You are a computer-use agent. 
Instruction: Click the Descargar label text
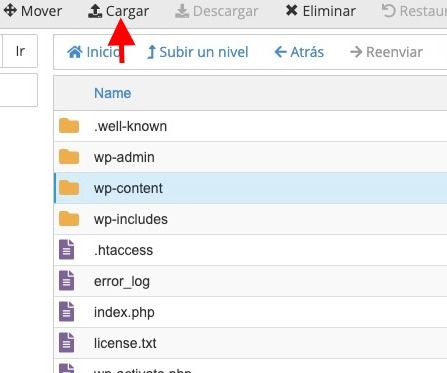[226, 12]
